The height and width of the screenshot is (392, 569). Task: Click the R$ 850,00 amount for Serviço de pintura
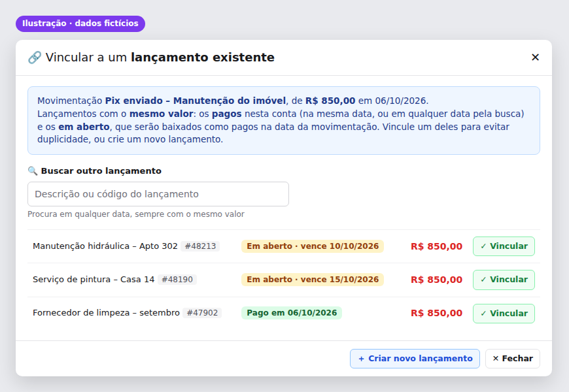[x=436, y=280]
